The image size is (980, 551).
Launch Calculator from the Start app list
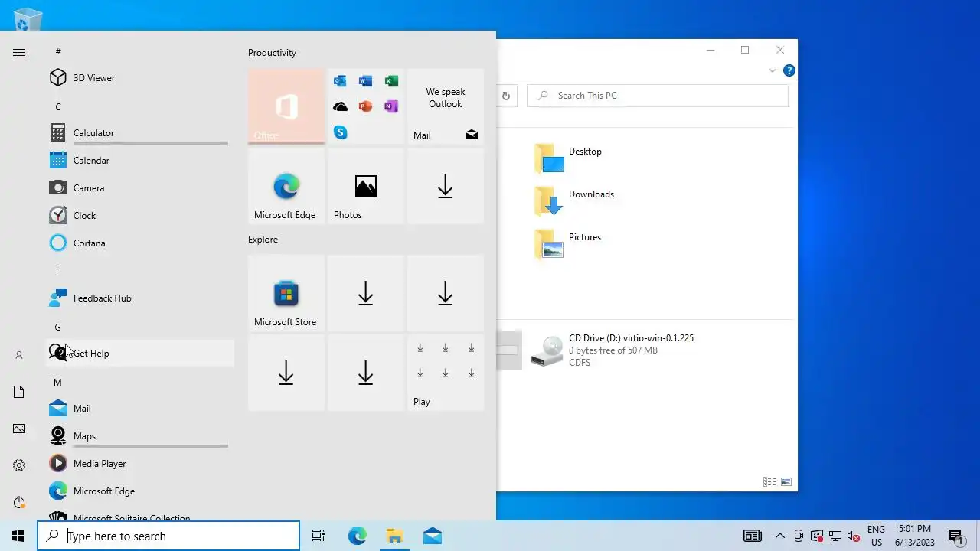(139, 133)
